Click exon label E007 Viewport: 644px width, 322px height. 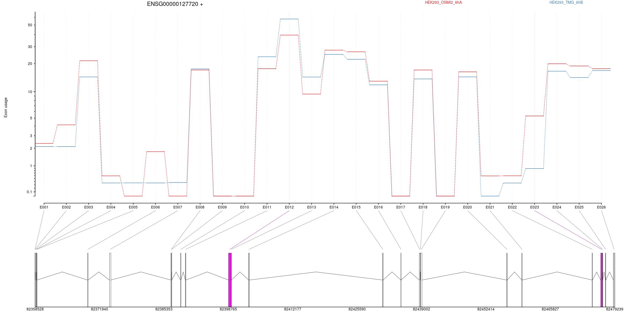(178, 207)
